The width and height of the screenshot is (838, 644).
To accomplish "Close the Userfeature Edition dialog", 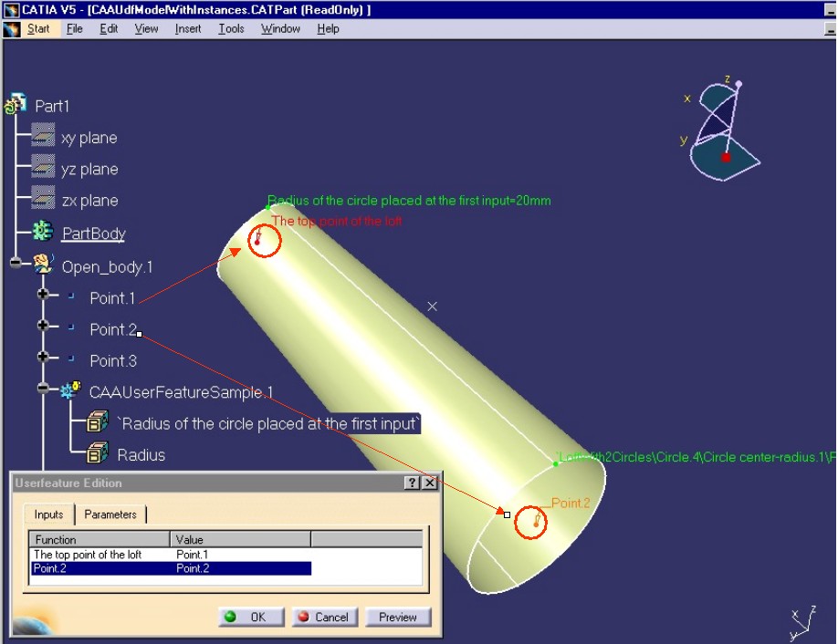I will pos(430,483).
